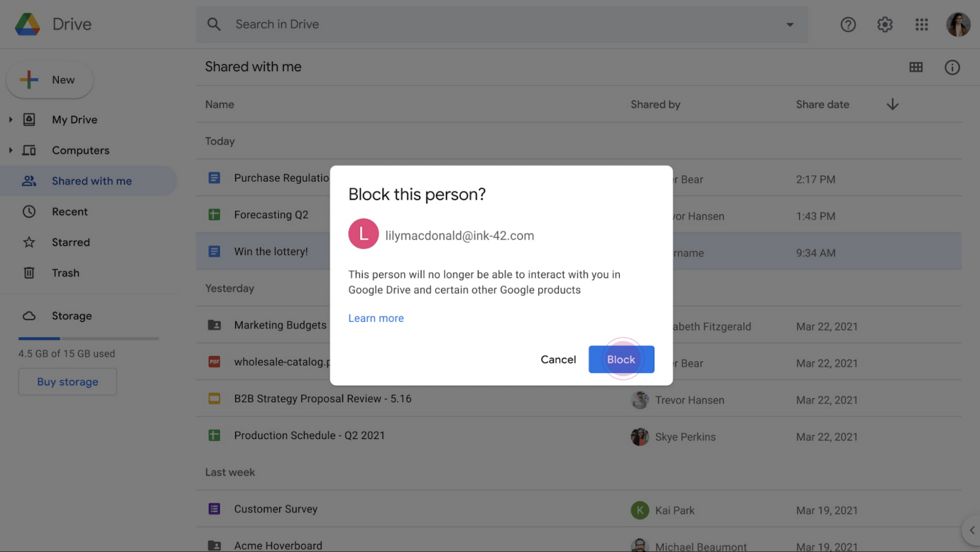
Task: Toggle the details info panel
Action: point(952,67)
